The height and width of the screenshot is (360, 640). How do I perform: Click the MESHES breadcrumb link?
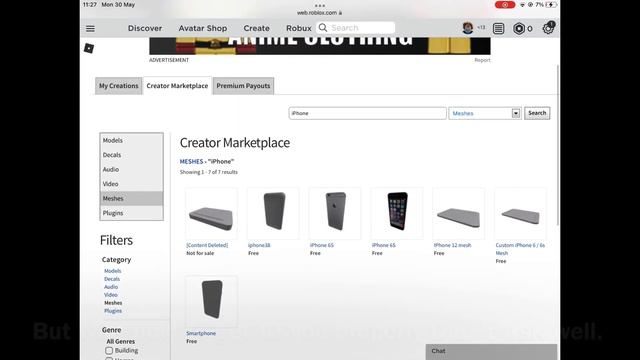click(x=191, y=162)
